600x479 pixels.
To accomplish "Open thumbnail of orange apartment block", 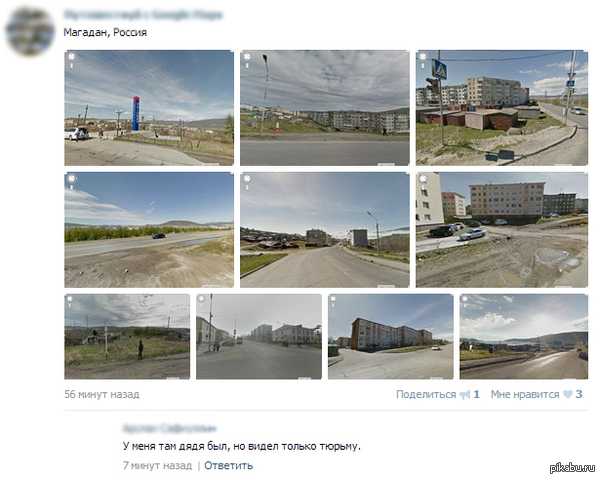I will click(390, 337).
